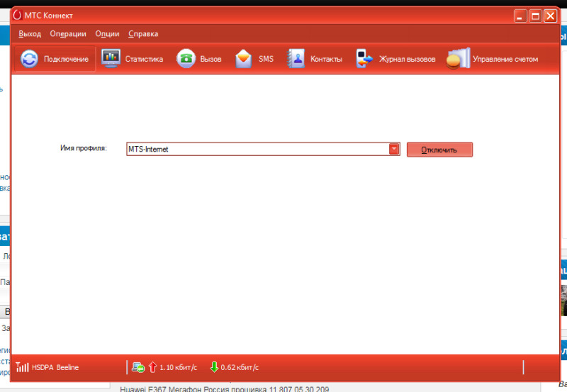Open the Операции menu
The width and height of the screenshot is (567, 392).
pos(68,33)
